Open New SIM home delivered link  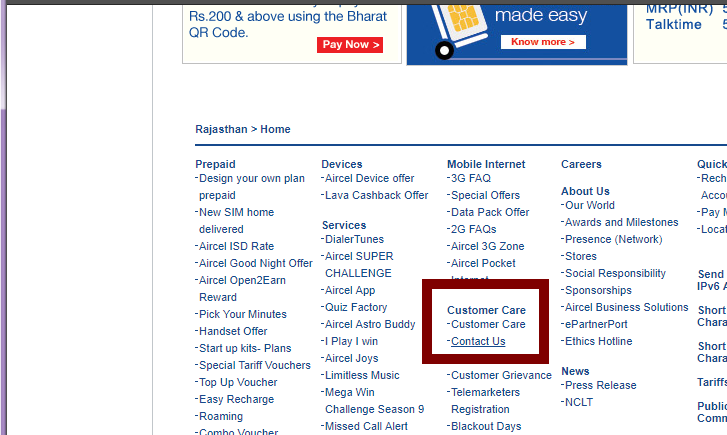[236, 221]
